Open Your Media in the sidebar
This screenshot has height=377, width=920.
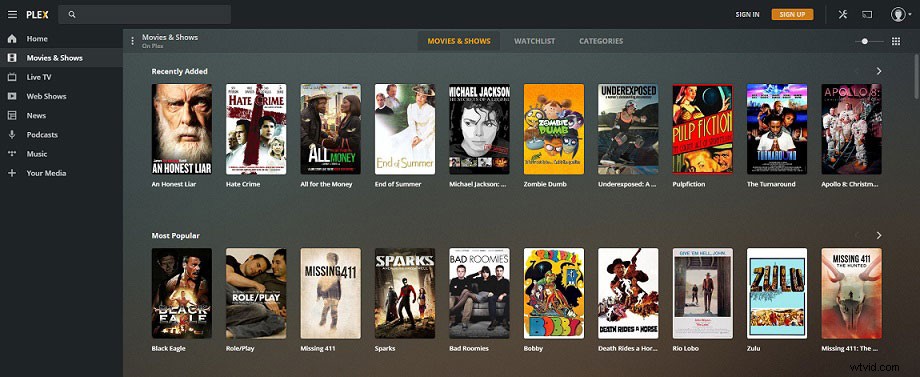[61, 173]
